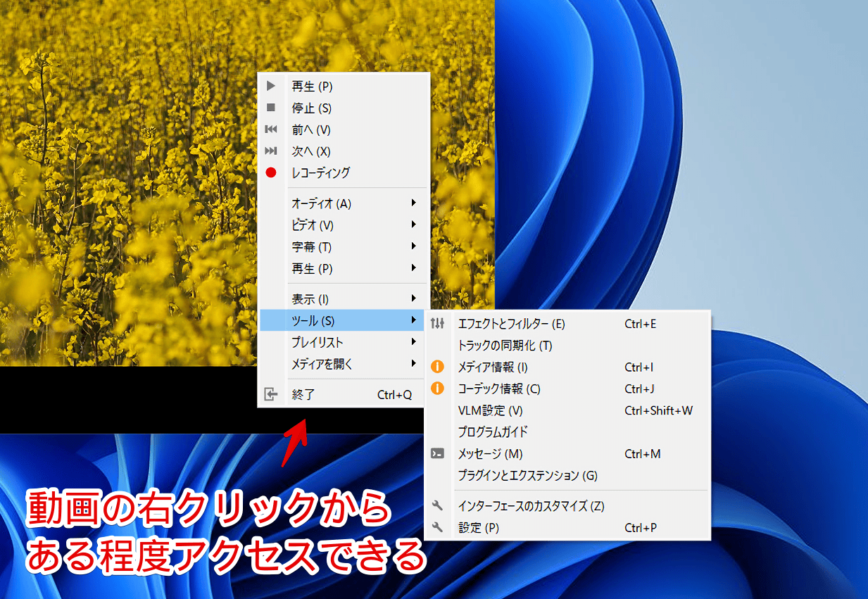Click the red recording dot icon
This screenshot has width=868, height=599.
271,172
